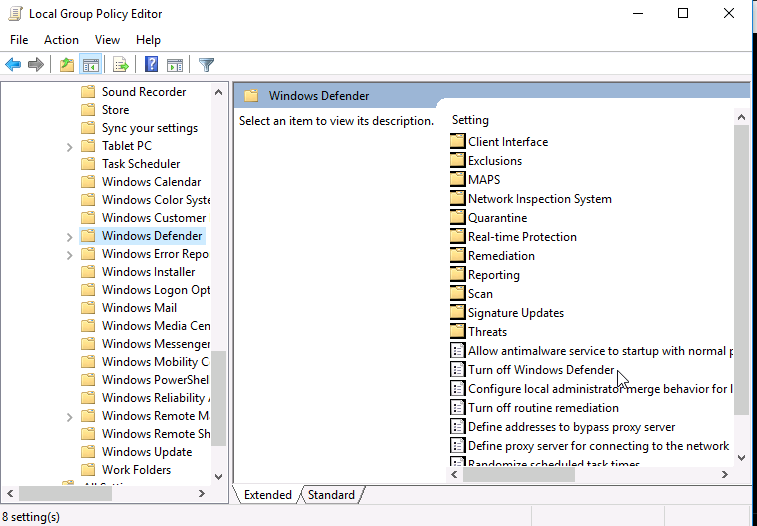Expand the Windows Error Reporting tree arrow
Viewport: 757px width, 526px height.
[x=70, y=254]
